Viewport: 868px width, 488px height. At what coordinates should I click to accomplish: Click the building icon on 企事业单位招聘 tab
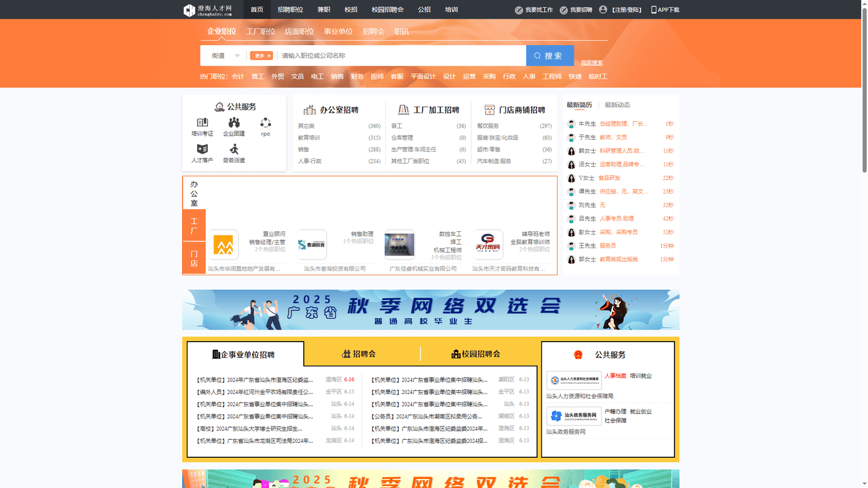click(216, 354)
